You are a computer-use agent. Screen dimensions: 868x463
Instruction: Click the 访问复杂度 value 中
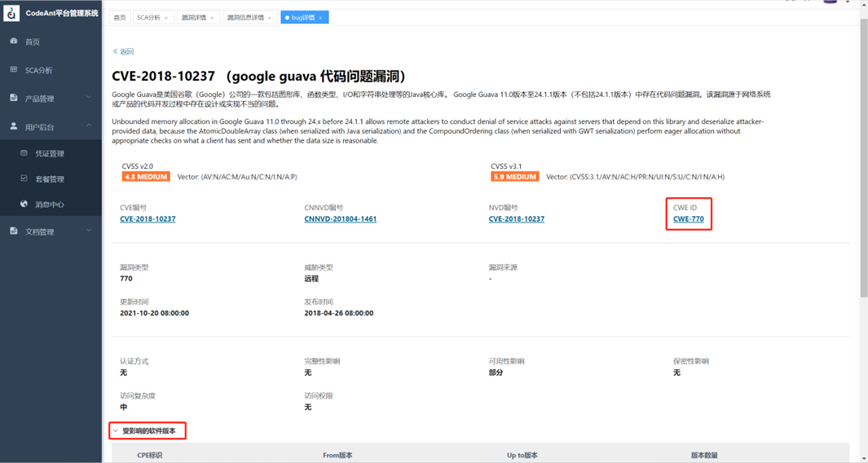123,407
